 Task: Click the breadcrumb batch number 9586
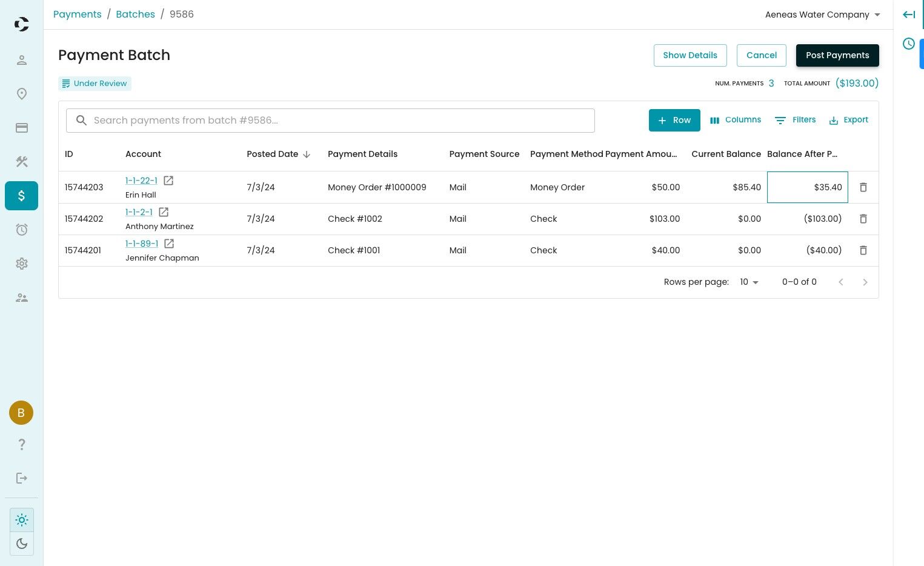pos(182,14)
